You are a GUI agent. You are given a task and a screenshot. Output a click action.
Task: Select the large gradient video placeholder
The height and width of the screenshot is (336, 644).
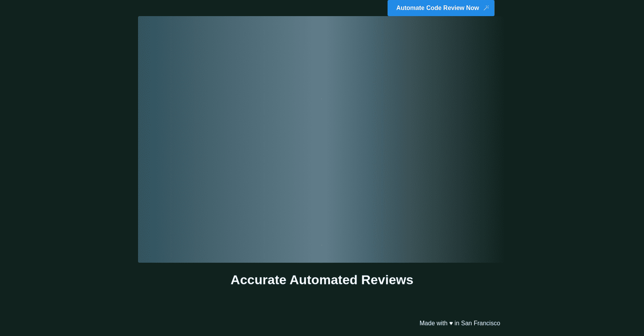coord(321,139)
